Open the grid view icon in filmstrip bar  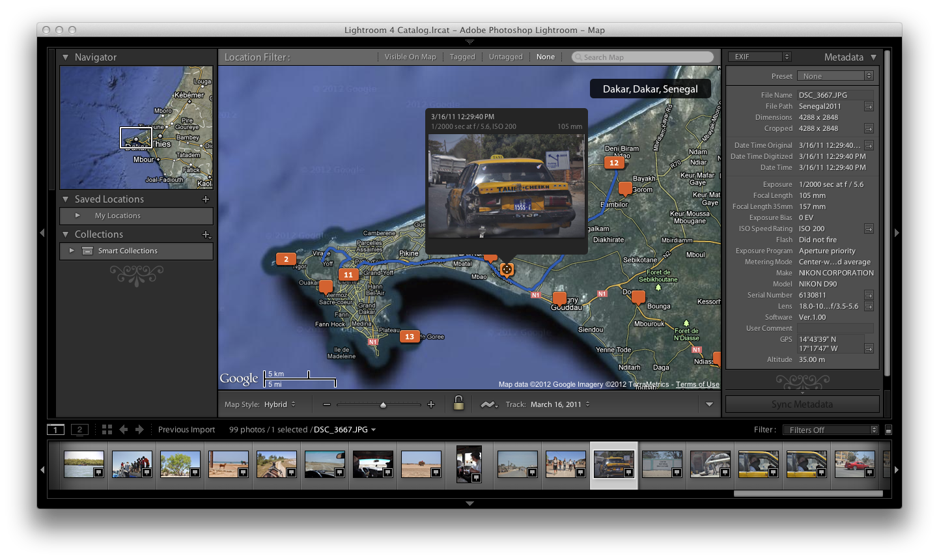107,429
